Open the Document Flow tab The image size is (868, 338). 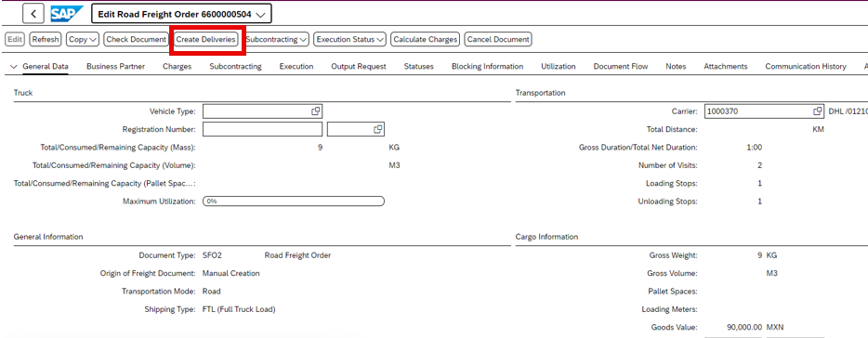(621, 66)
